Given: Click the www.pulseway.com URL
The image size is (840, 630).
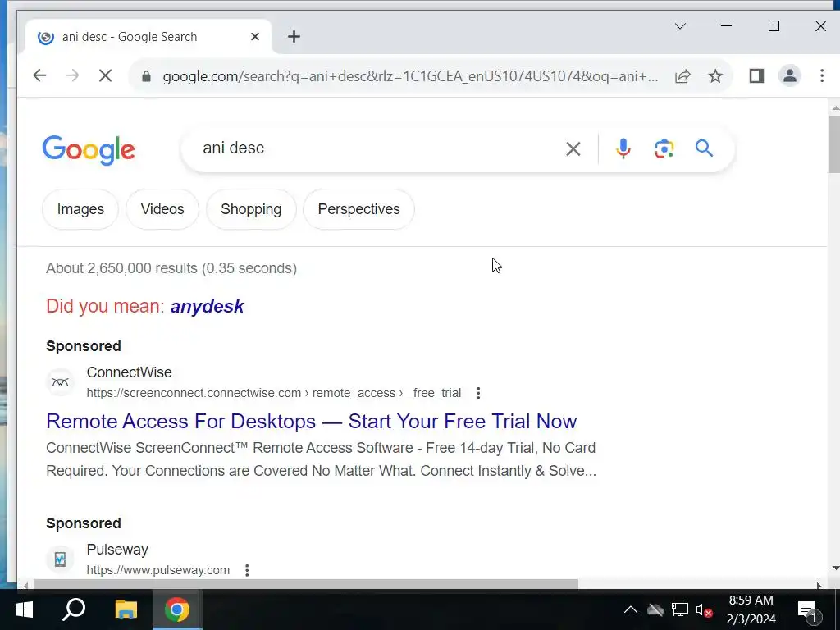Looking at the screenshot, I should click(158, 570).
